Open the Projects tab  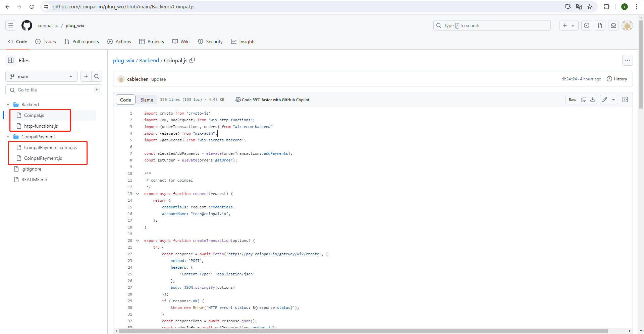152,42
